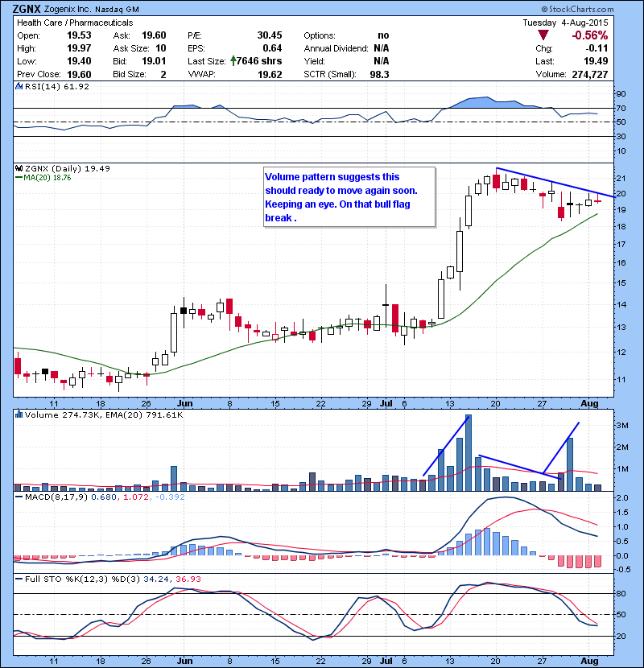Screen dimensions: 644x668
Task: Click the Full STO legend line marker
Action: 19,579
